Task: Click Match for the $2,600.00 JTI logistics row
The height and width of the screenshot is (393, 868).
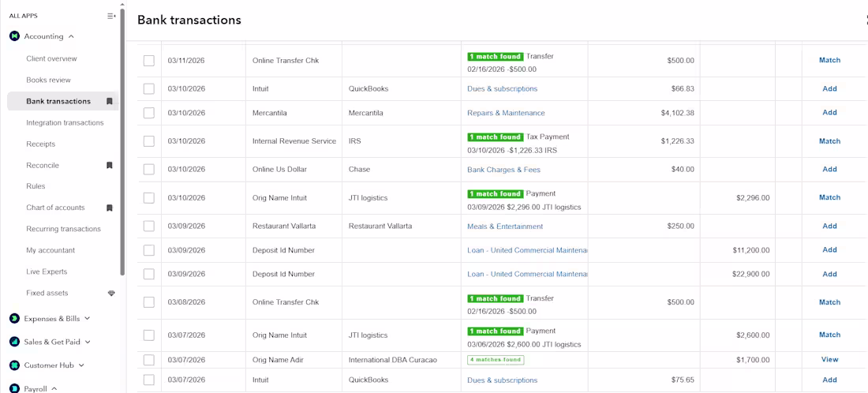Action: [x=829, y=335]
